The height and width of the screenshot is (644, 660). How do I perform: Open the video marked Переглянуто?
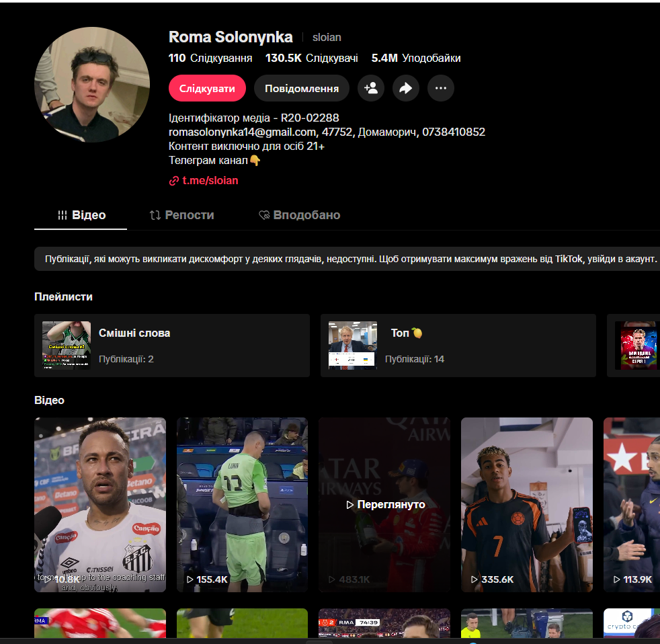384,504
